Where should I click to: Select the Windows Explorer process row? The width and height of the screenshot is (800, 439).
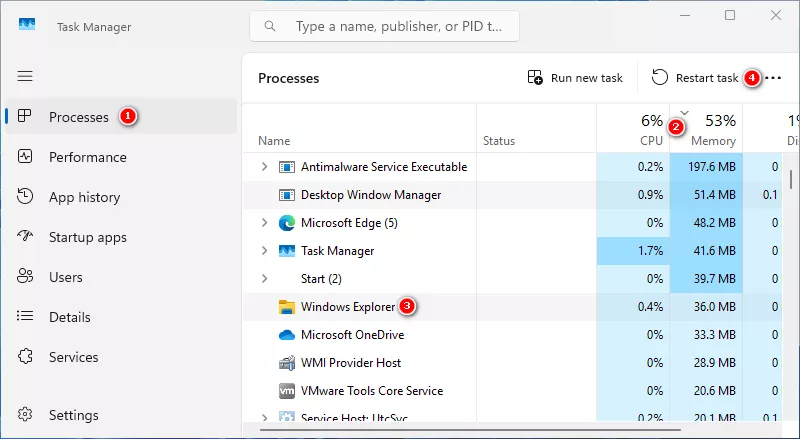pos(512,307)
